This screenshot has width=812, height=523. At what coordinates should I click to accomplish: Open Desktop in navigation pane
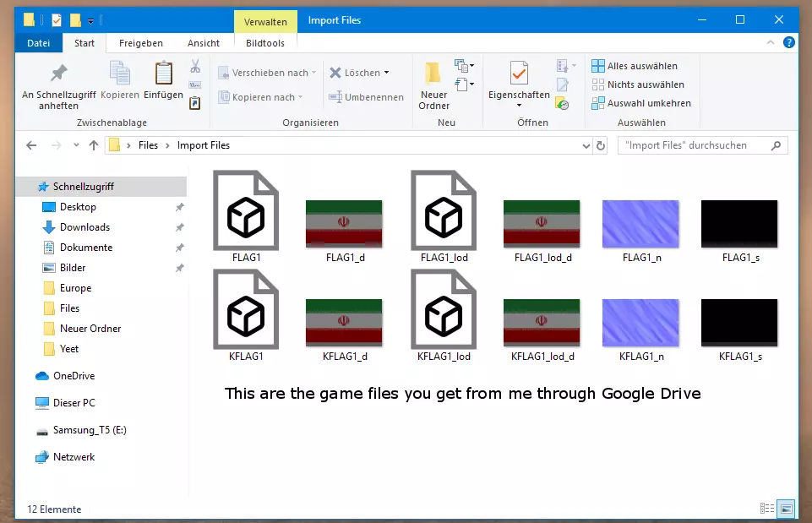[78, 207]
